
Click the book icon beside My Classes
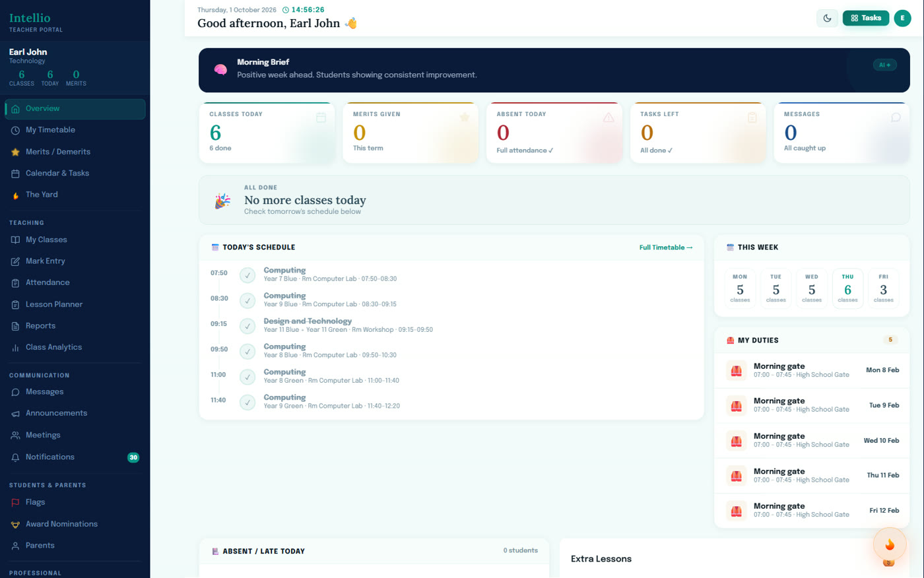pos(15,240)
